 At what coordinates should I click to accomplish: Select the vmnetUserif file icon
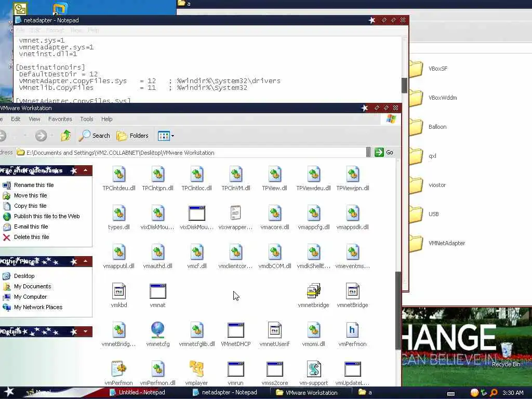click(275, 330)
